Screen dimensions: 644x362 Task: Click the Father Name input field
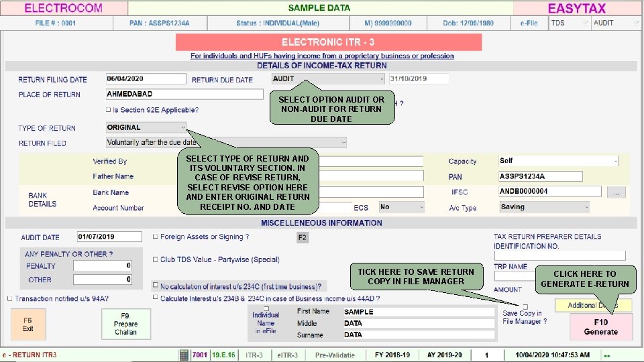pyautogui.click(x=371, y=176)
